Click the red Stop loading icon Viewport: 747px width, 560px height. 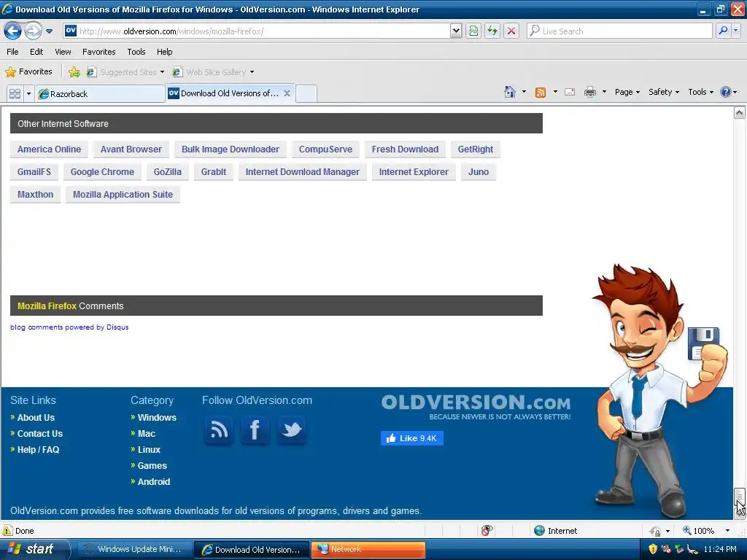(x=511, y=31)
